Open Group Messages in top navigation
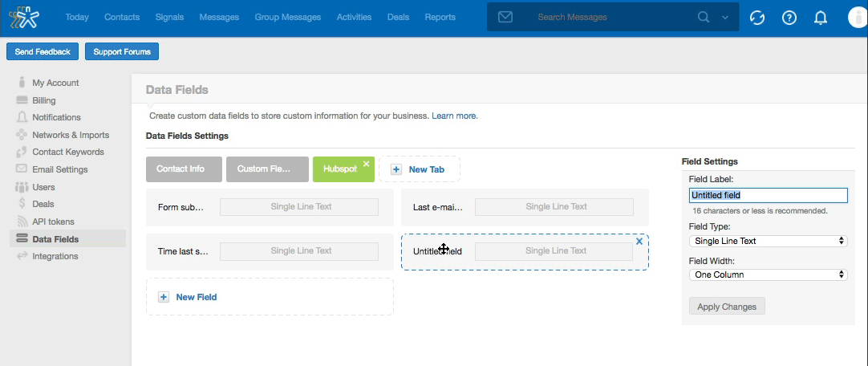This screenshot has width=868, height=366. point(288,17)
